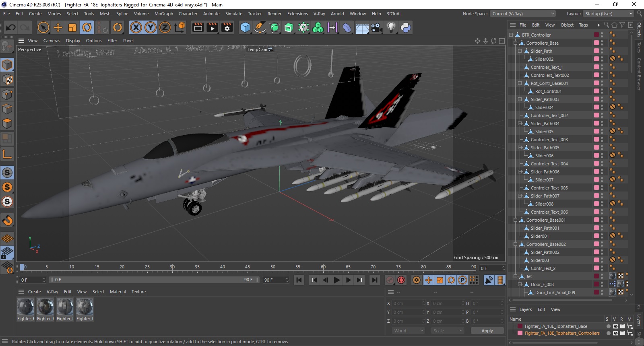This screenshot has height=346, width=644.
Task: Click the Make Editable left sidebar icon
Action: [7, 47]
